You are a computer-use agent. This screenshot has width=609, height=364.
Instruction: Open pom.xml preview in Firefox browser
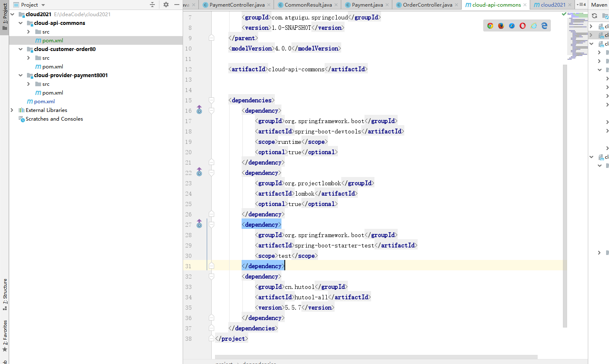click(501, 26)
